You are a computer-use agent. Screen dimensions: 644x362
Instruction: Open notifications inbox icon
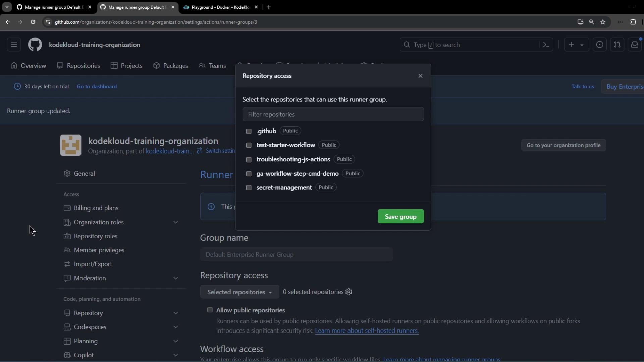[x=634, y=45]
